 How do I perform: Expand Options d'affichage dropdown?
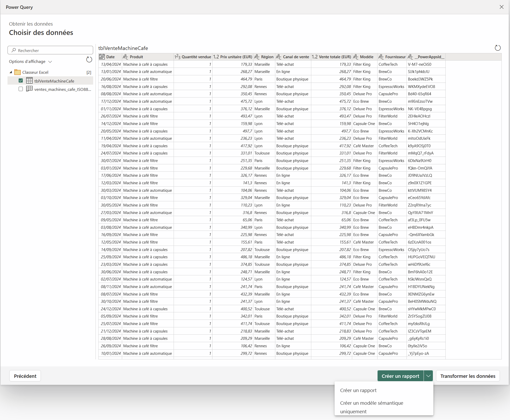pos(50,62)
